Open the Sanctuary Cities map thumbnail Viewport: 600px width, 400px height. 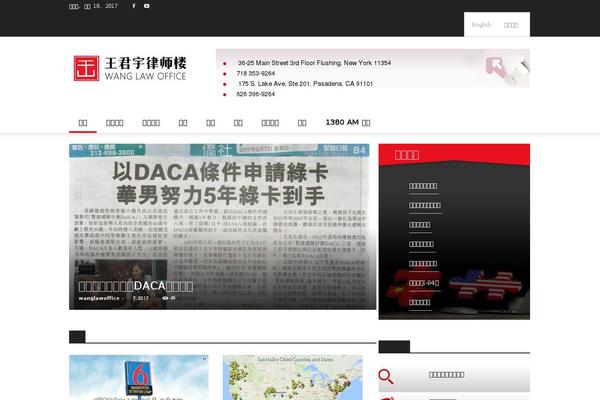[293, 377]
